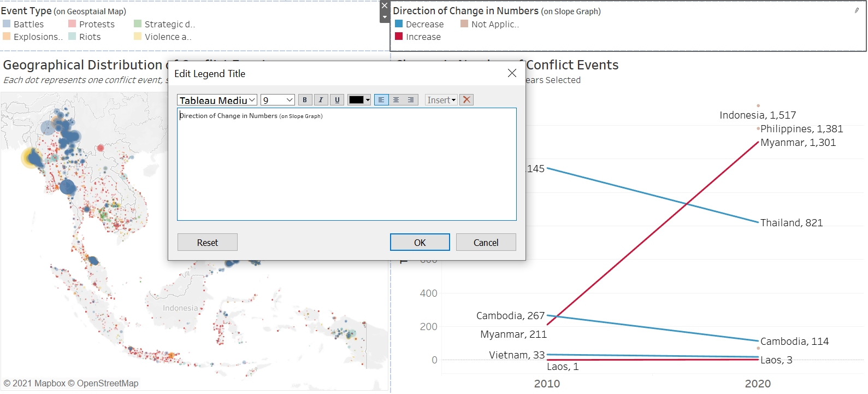The width and height of the screenshot is (868, 394).
Task: Open the Tableau Medium font dropdown
Action: pyautogui.click(x=217, y=100)
